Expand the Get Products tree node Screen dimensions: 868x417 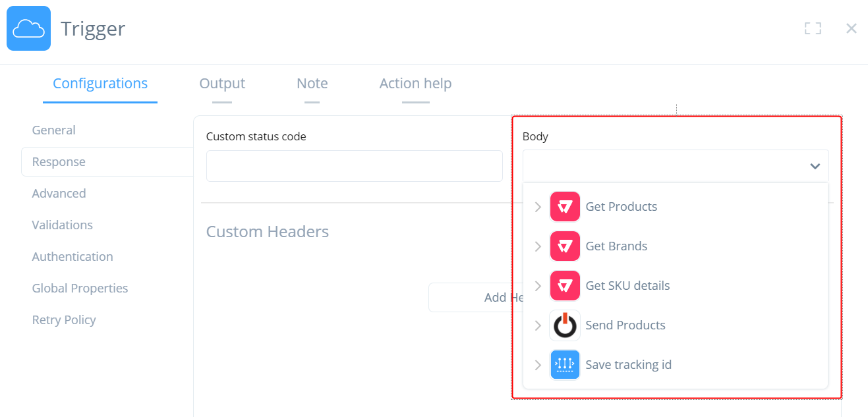coord(538,207)
